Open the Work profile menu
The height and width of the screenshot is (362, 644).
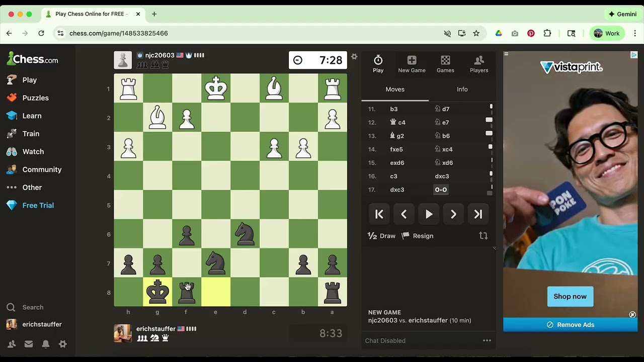pos(607,33)
